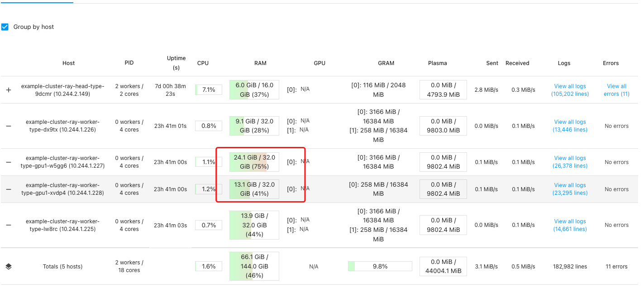Click the PID column header
Viewport: 644px width, 287px height.
point(129,63)
